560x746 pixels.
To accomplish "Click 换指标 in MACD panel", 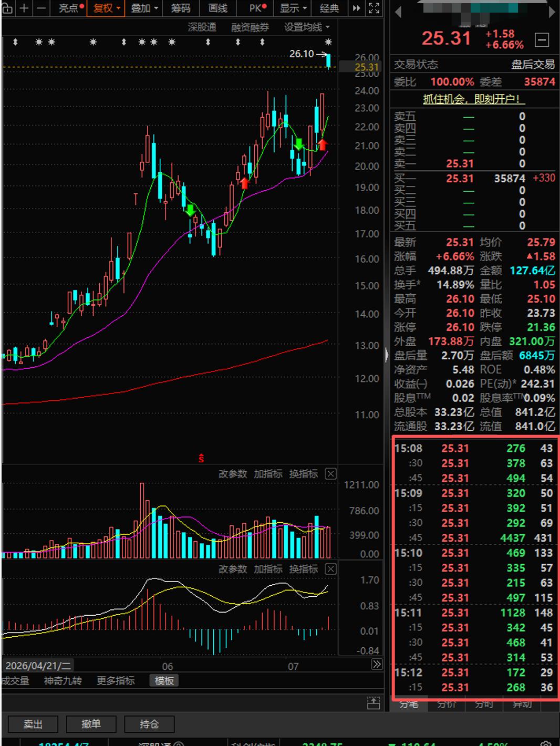I will coord(303,569).
